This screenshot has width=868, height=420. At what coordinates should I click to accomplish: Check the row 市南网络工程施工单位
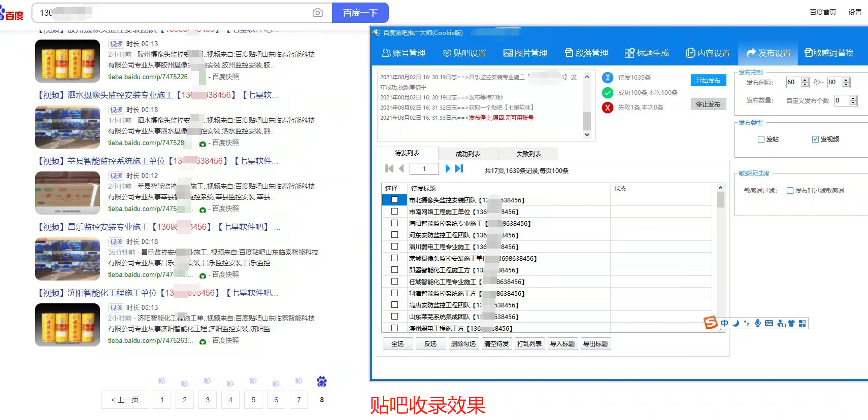click(394, 212)
